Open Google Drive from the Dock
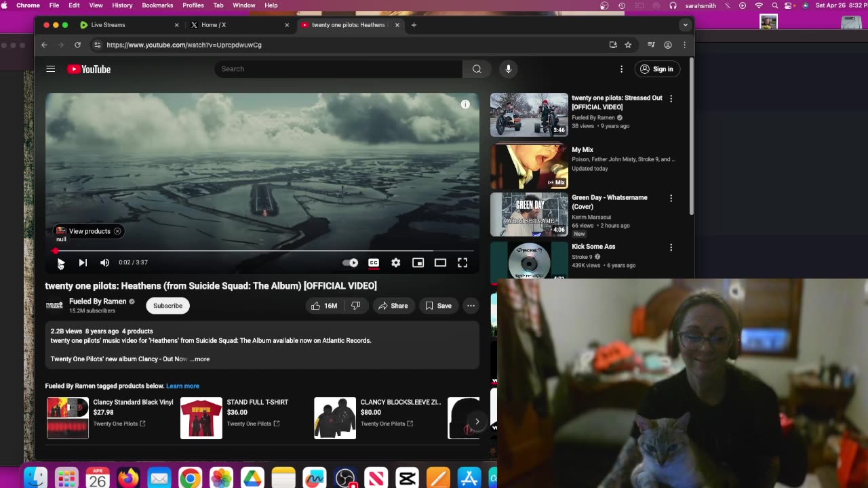The image size is (868, 488). 252,479
